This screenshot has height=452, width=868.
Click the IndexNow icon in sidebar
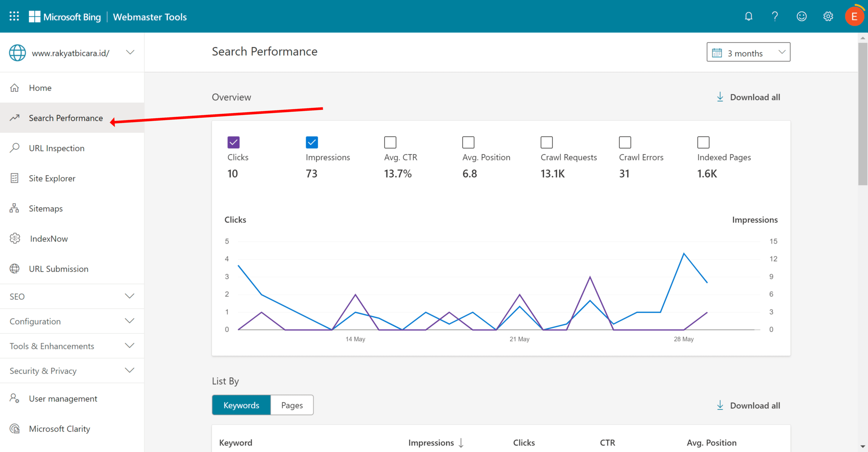tap(15, 238)
